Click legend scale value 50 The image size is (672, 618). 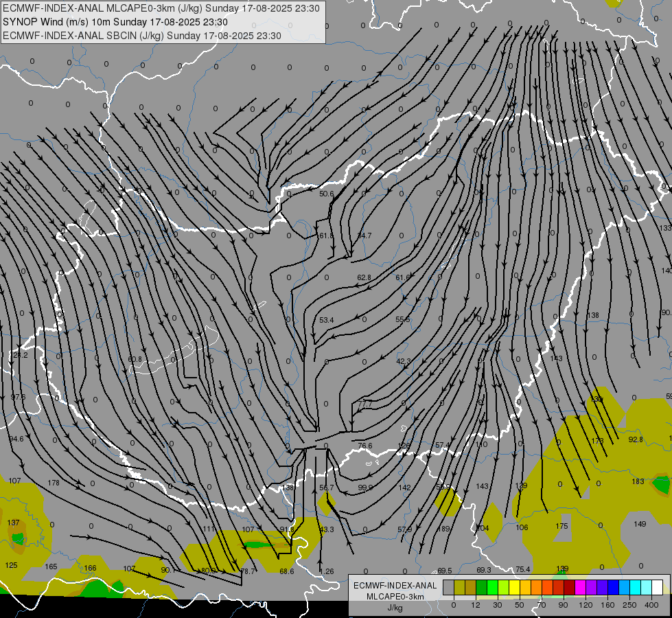519,605
